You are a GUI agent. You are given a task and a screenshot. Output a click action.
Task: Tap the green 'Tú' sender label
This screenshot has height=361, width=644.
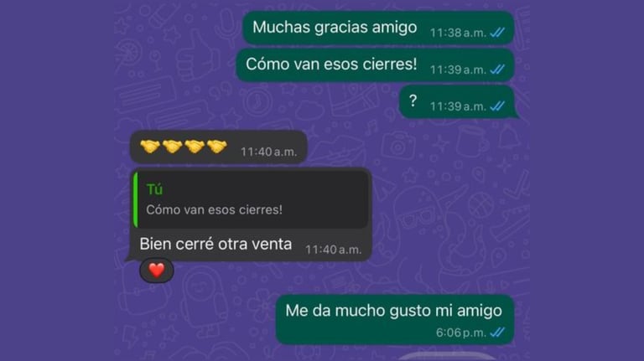(154, 189)
